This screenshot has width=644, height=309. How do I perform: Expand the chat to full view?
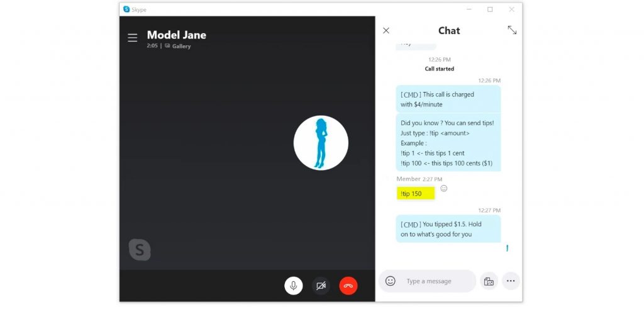[512, 30]
